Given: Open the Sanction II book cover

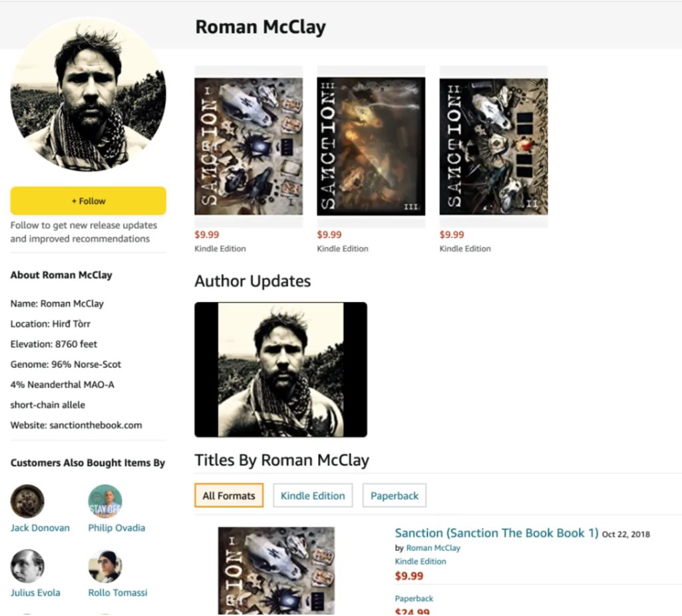Looking at the screenshot, I should pos(494,146).
